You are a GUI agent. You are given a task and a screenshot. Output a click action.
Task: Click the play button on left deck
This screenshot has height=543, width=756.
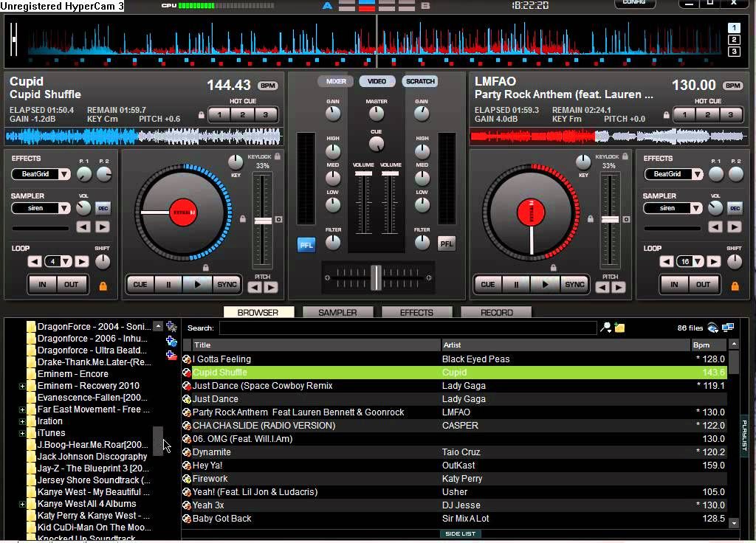click(x=197, y=284)
